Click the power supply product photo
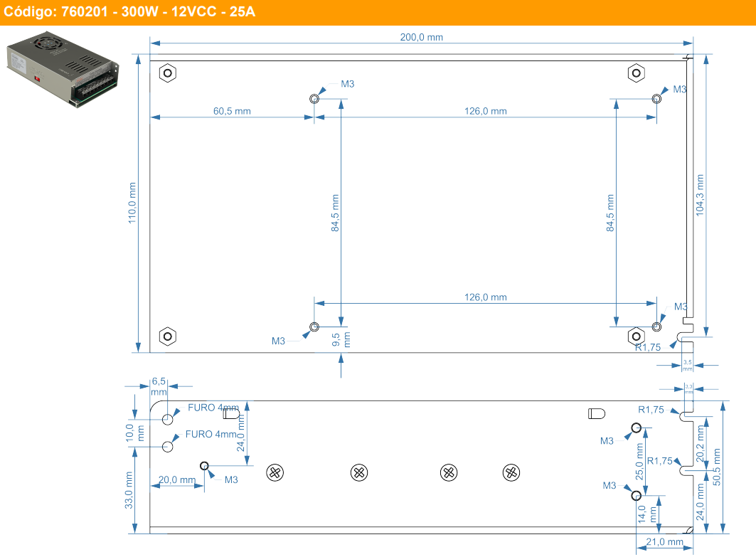 click(63, 70)
